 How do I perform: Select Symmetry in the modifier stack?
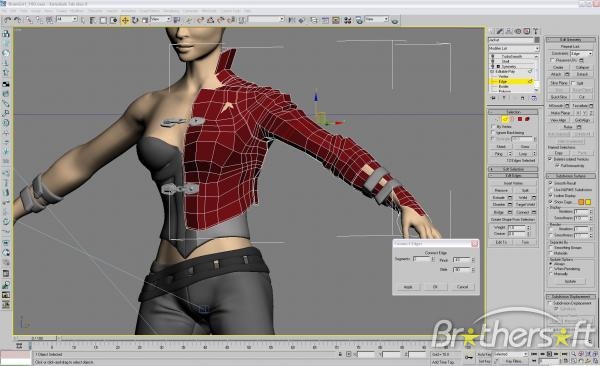coord(509,67)
